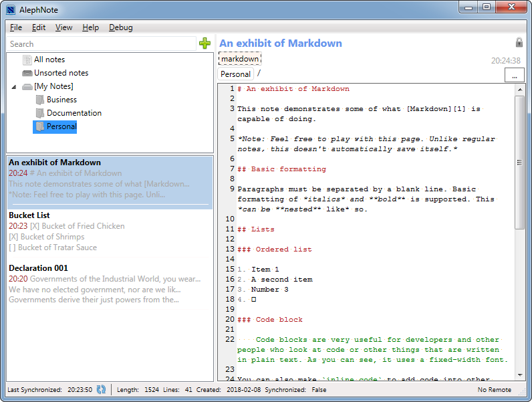
Task: Open the Edit menu
Action: 39,27
